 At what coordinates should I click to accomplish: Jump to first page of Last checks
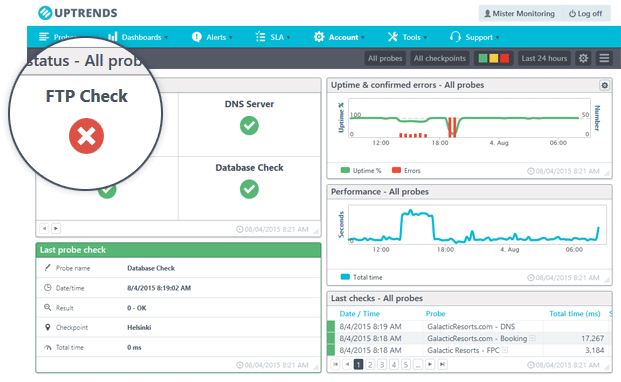click(335, 364)
